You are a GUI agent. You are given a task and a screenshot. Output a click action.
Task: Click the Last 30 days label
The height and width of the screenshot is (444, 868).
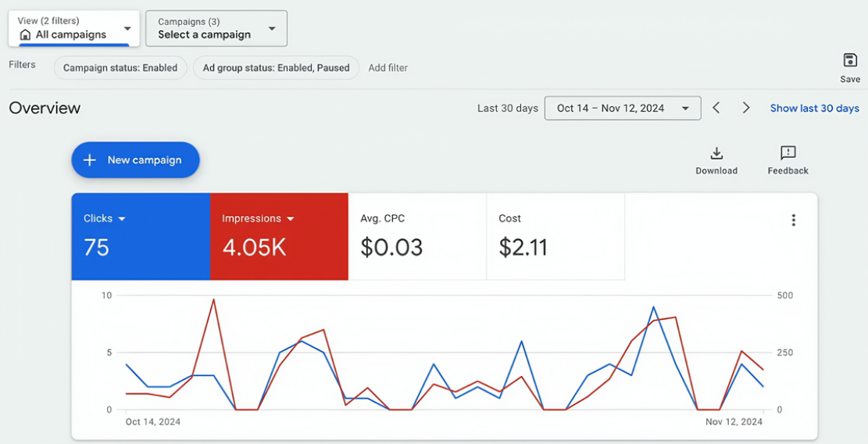(508, 108)
